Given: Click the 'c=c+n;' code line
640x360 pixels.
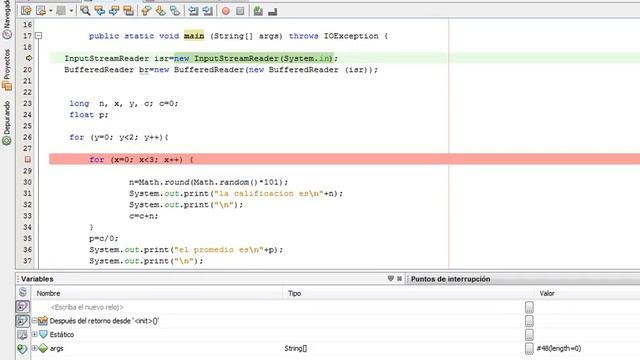Looking at the screenshot, I should pyautogui.click(x=144, y=216).
